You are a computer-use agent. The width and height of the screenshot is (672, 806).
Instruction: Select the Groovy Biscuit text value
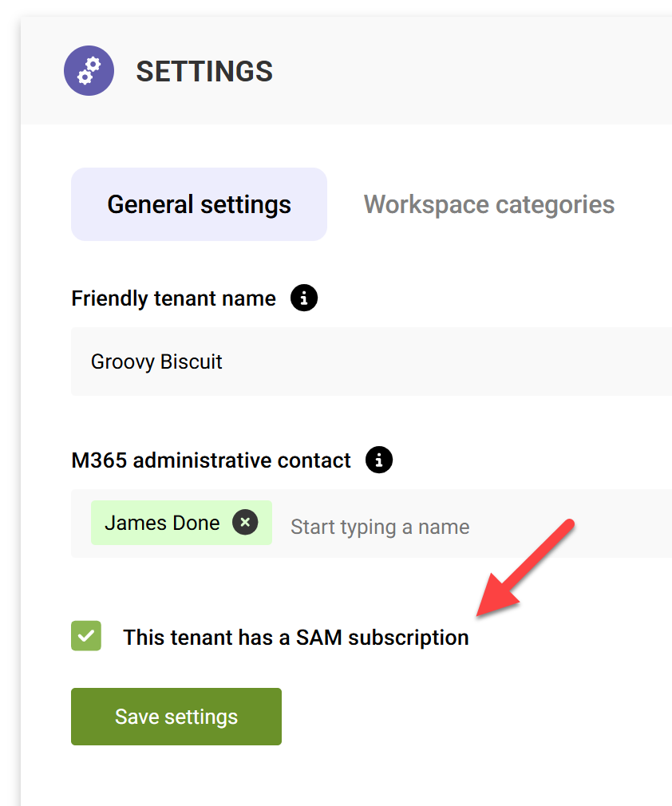click(156, 362)
